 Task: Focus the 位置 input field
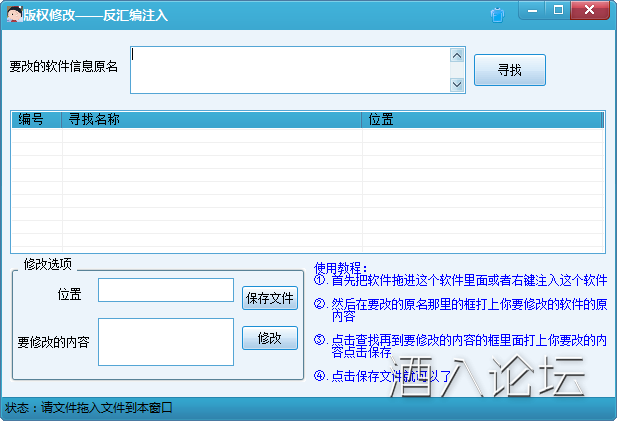click(x=165, y=290)
